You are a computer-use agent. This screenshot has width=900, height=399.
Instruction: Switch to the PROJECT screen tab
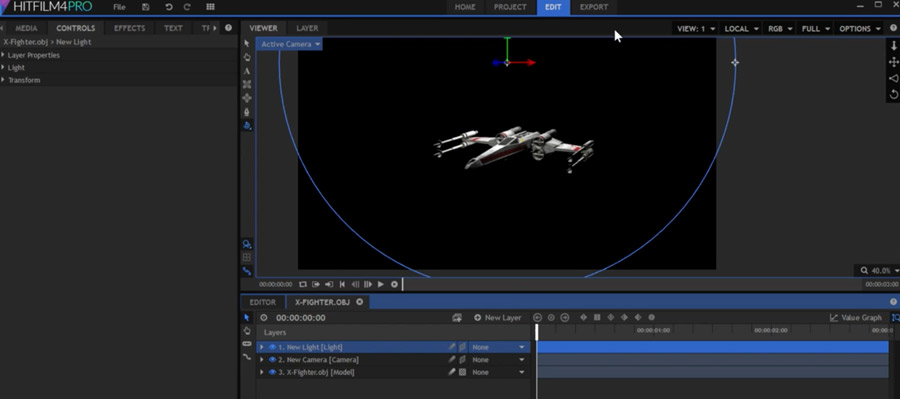[x=510, y=7]
